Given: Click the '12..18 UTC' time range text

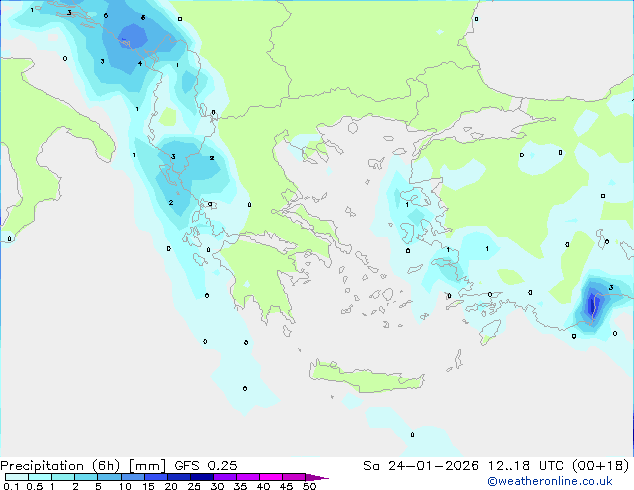Looking at the screenshot, I should click(526, 466).
